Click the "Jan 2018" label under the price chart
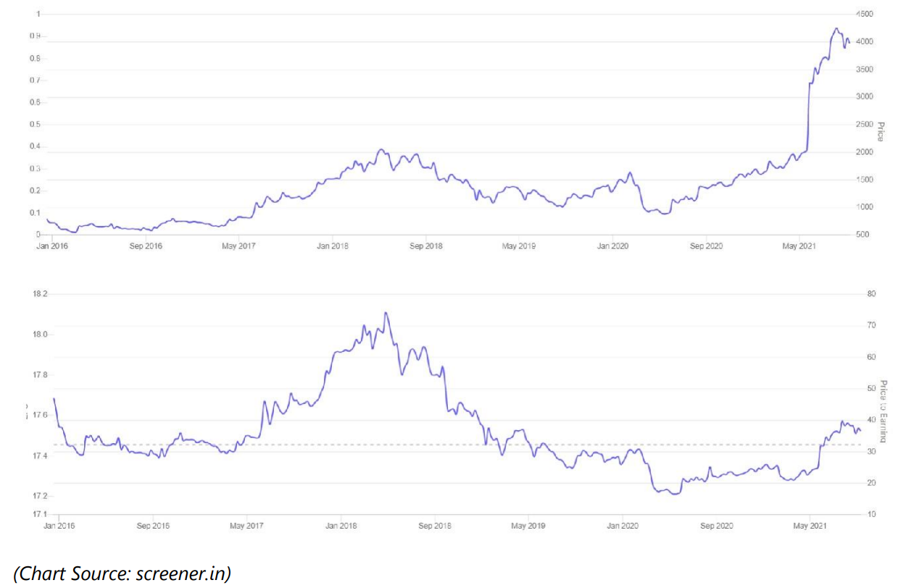908x588 pixels. [x=333, y=246]
